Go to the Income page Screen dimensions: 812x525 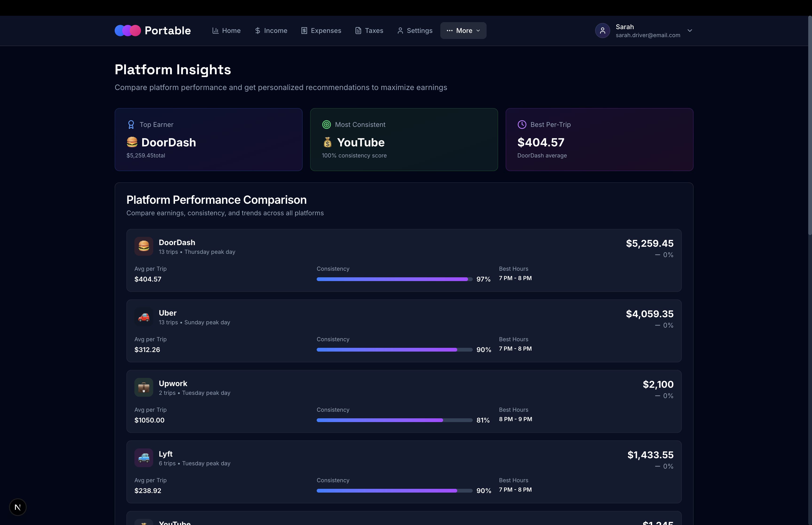(271, 31)
